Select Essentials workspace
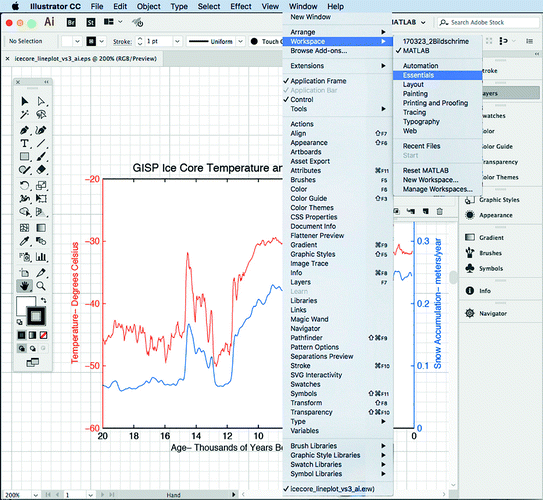 (438, 75)
